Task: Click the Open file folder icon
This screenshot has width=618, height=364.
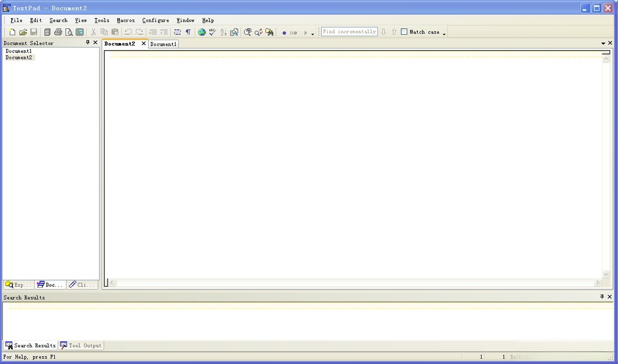Action: (x=23, y=32)
